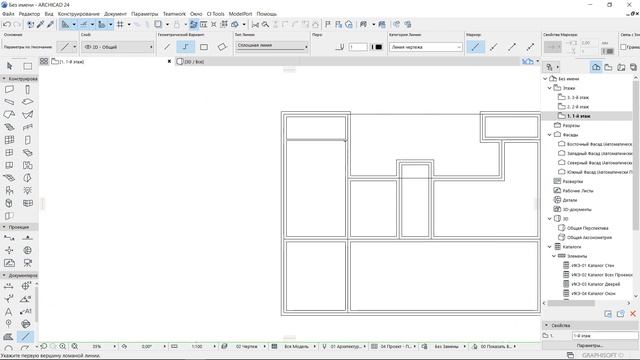Select the Label tool in toolbox
Viewport: 640px width, 360px height.
[x=25, y=312]
